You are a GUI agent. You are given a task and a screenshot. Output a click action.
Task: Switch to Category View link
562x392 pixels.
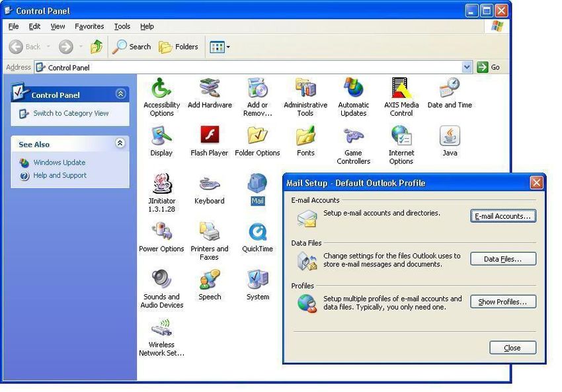click(71, 113)
